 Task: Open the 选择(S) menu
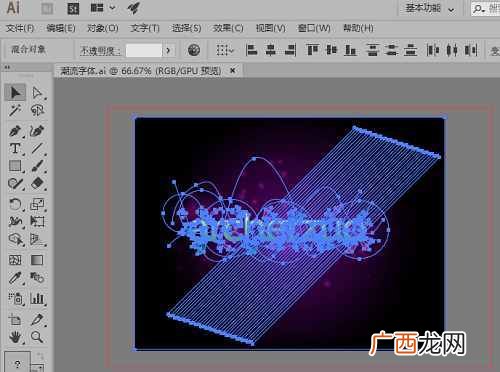(186, 28)
